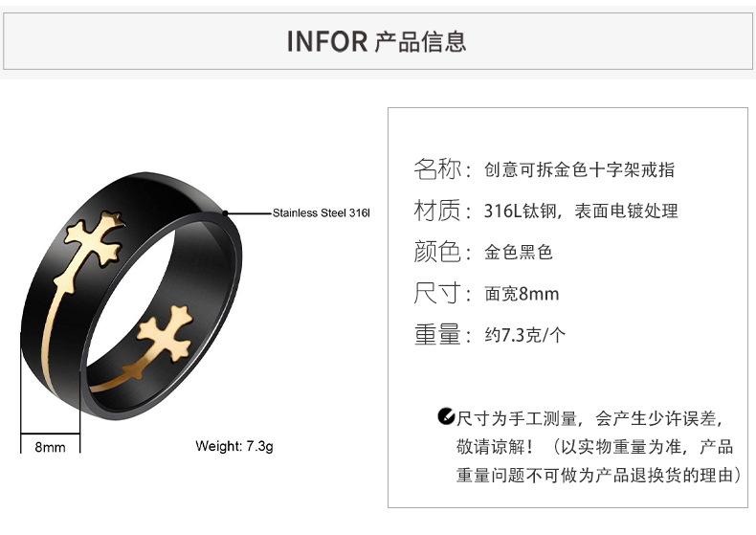Select the 面宽8mm size value
Image resolution: width=756 pixels, height=535 pixels.
click(x=522, y=294)
